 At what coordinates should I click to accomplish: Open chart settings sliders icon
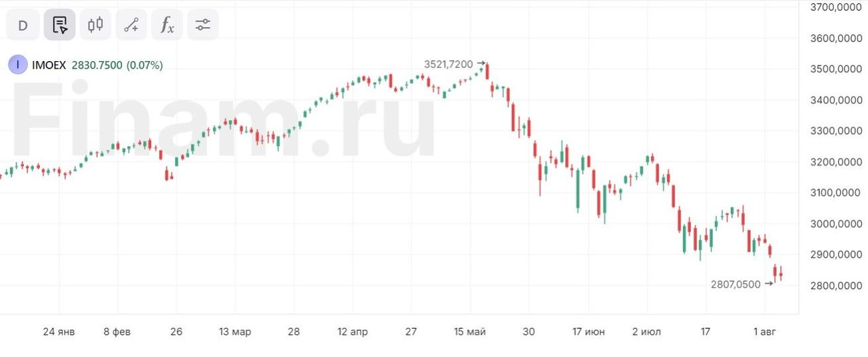tap(203, 26)
